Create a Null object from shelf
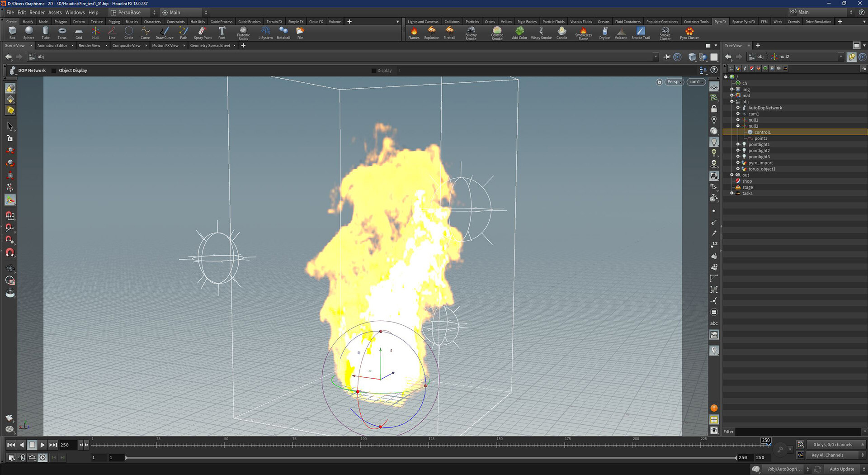This screenshot has height=475, width=868. 95,33
